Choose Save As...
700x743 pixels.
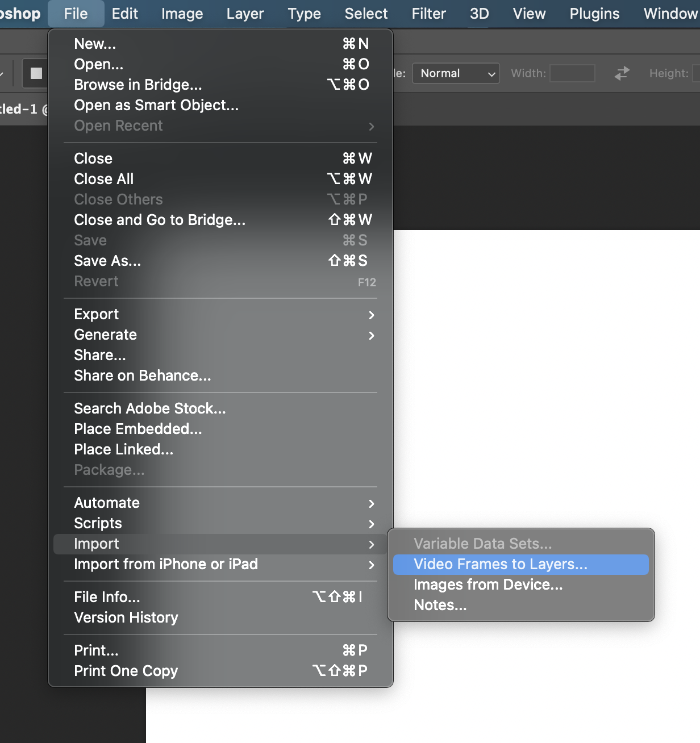(220, 261)
